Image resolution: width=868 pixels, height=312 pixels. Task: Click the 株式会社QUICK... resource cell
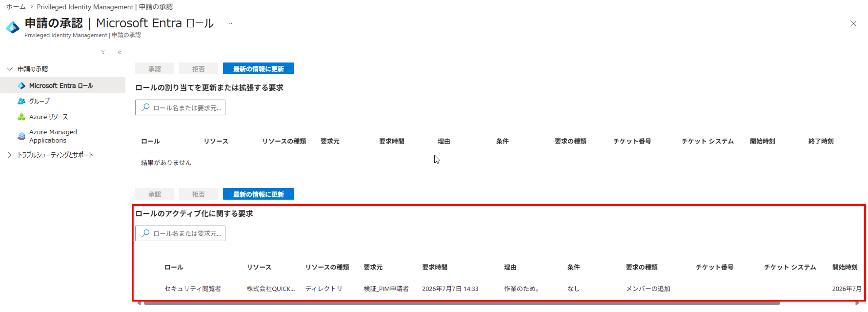coord(271,289)
